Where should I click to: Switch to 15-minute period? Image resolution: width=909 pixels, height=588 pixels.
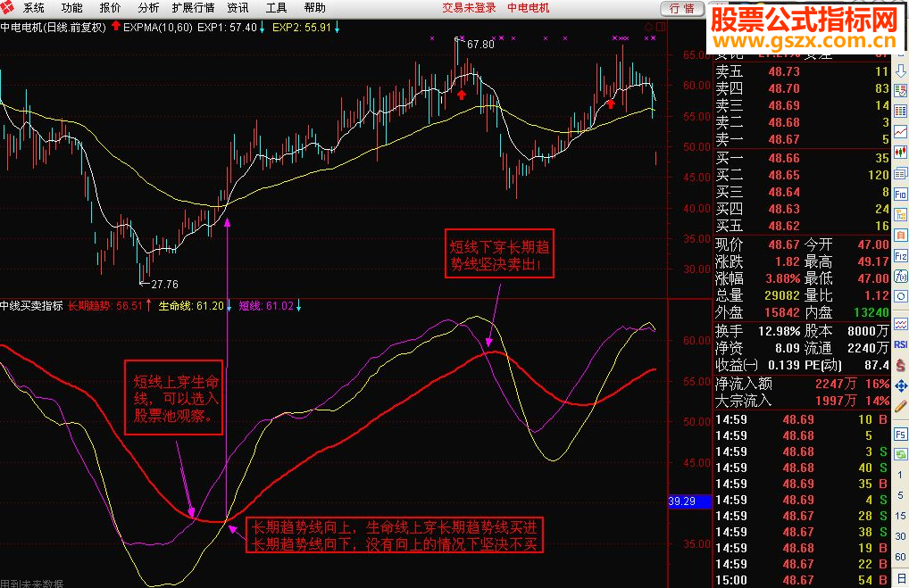tap(900, 516)
